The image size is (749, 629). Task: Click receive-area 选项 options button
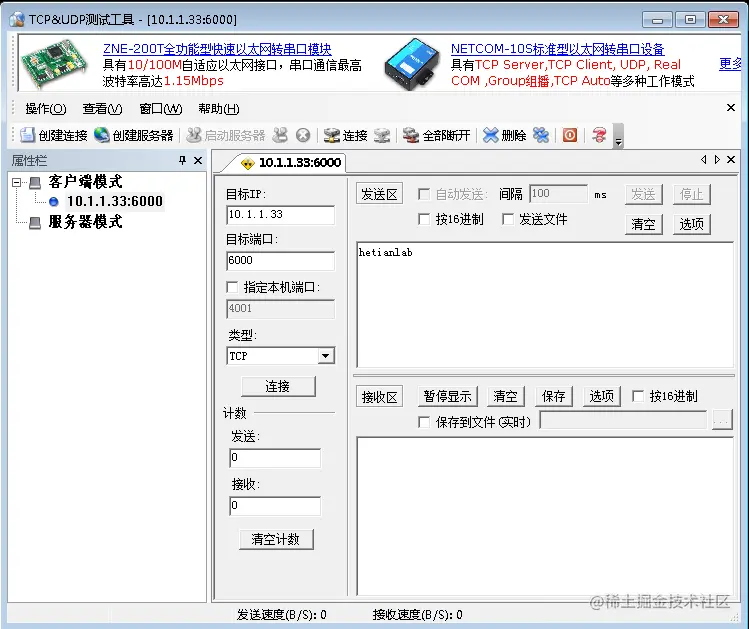coord(601,396)
